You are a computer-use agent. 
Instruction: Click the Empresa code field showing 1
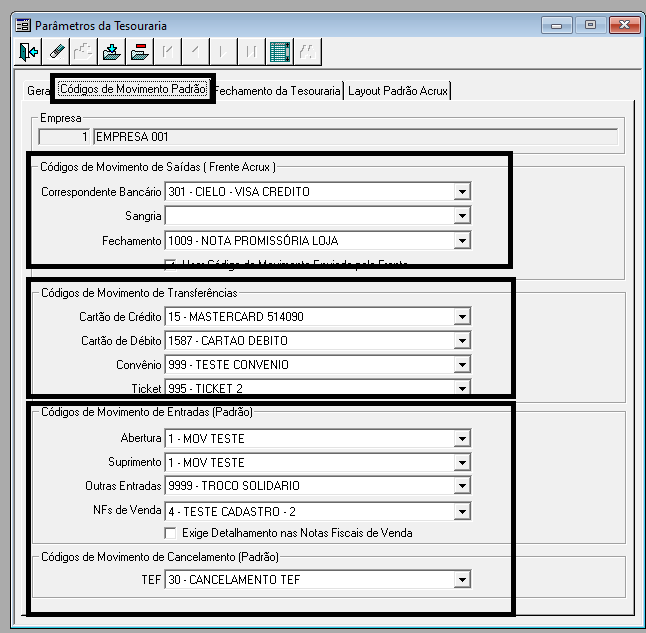click(64, 136)
